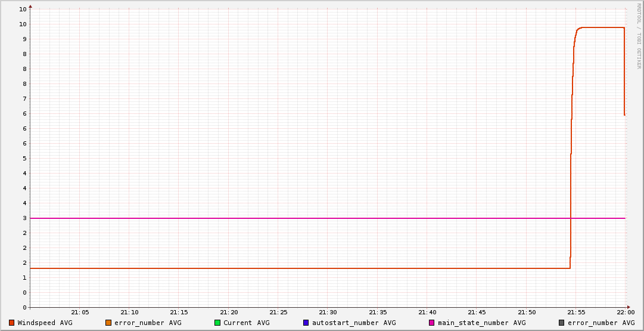This screenshot has width=644, height=331.
Task: Select the Windspeed AVG legend label
Action: coord(45,323)
